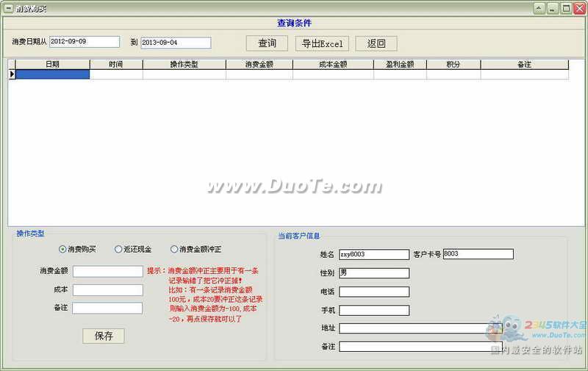Click the start date field showing 2012-09-09
This screenshot has height=371, width=588.
tap(84, 42)
